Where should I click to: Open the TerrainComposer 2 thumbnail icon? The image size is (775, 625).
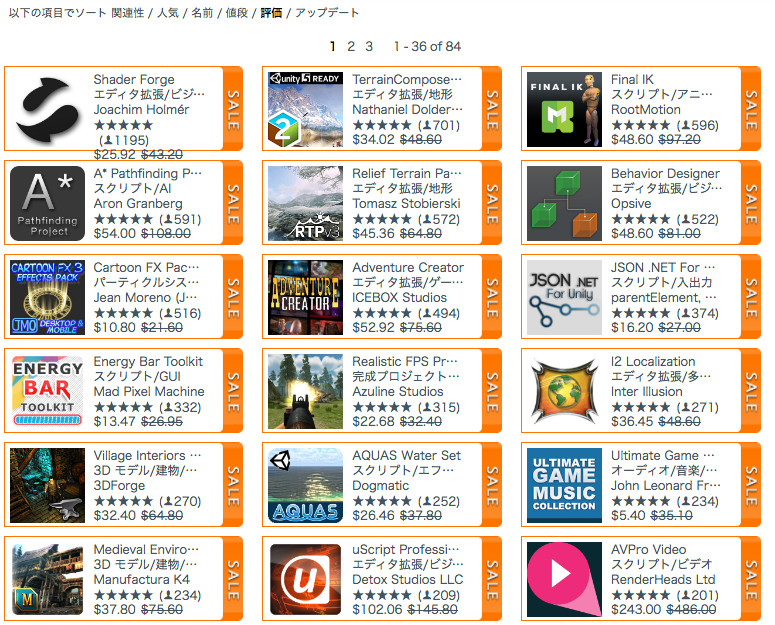coord(305,109)
